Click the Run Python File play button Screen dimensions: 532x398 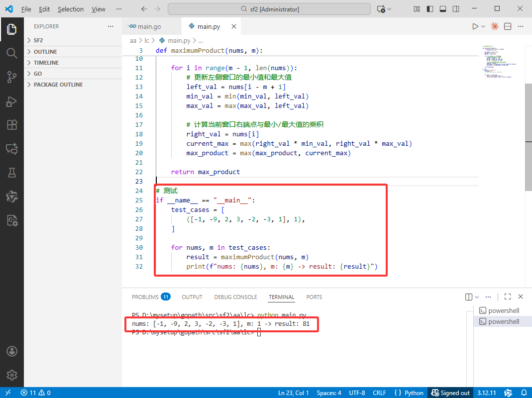point(475,26)
